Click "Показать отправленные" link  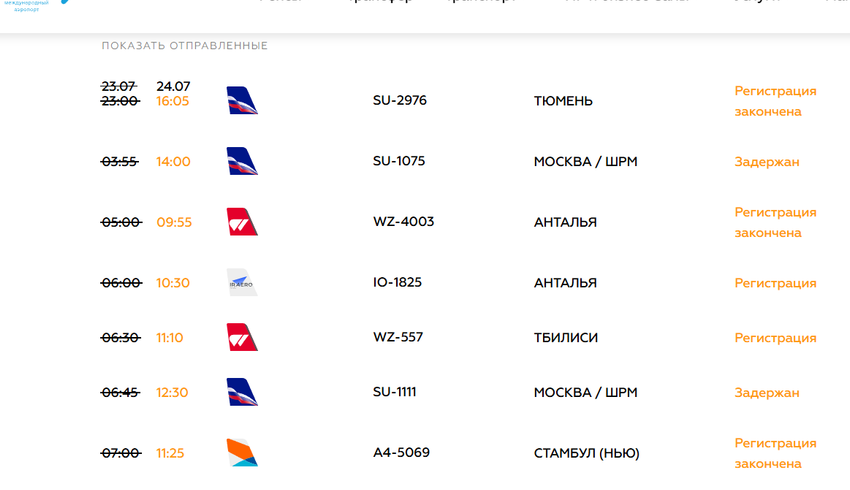[184, 46]
